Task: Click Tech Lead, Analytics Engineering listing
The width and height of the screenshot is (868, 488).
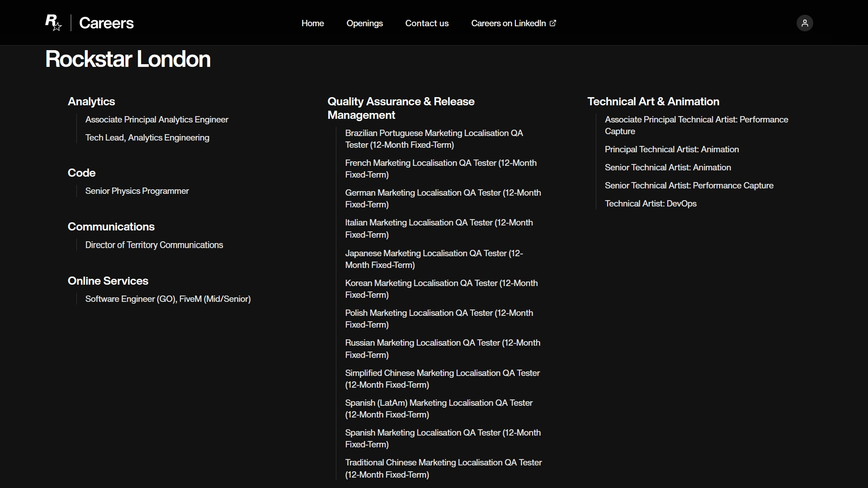Action: pyautogui.click(x=147, y=137)
